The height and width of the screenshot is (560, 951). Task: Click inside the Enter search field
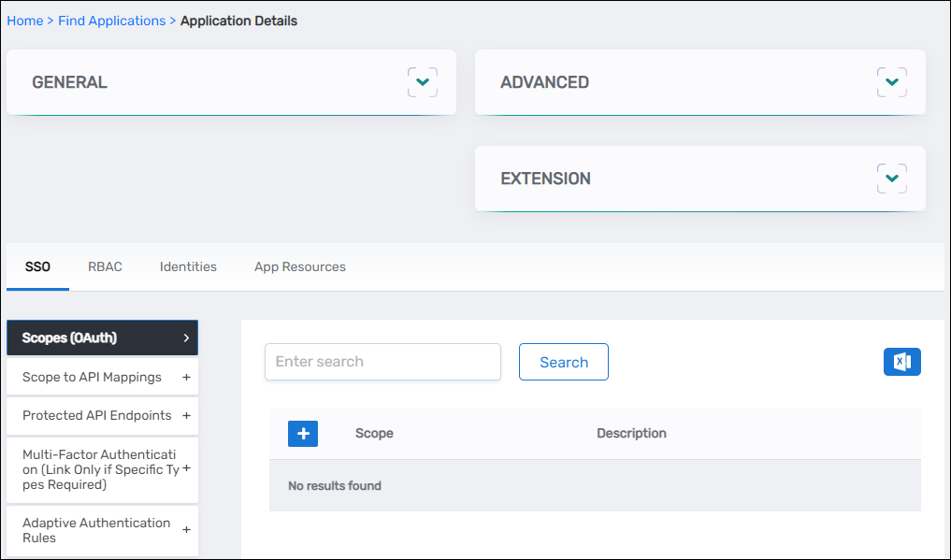click(x=382, y=362)
